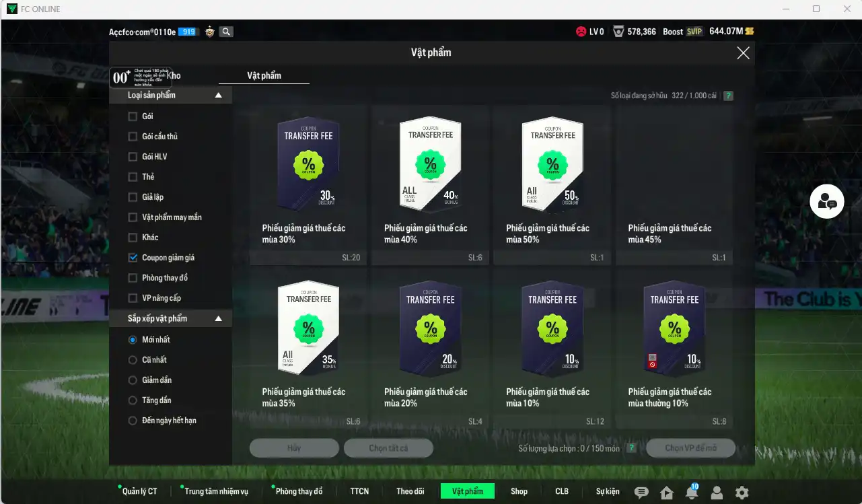Click the FC Online logo in the title bar

click(x=11, y=9)
